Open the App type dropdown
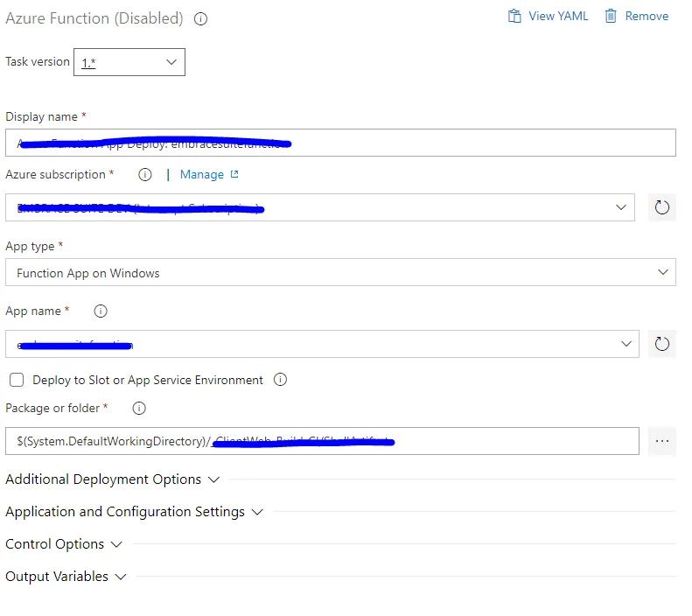The height and width of the screenshot is (616, 692). (340, 273)
